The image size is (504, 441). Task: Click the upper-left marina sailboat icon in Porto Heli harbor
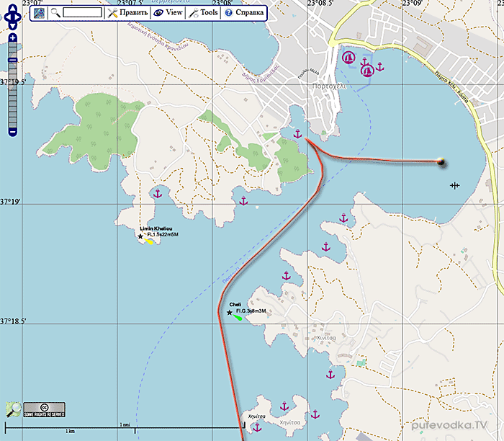tap(348, 58)
